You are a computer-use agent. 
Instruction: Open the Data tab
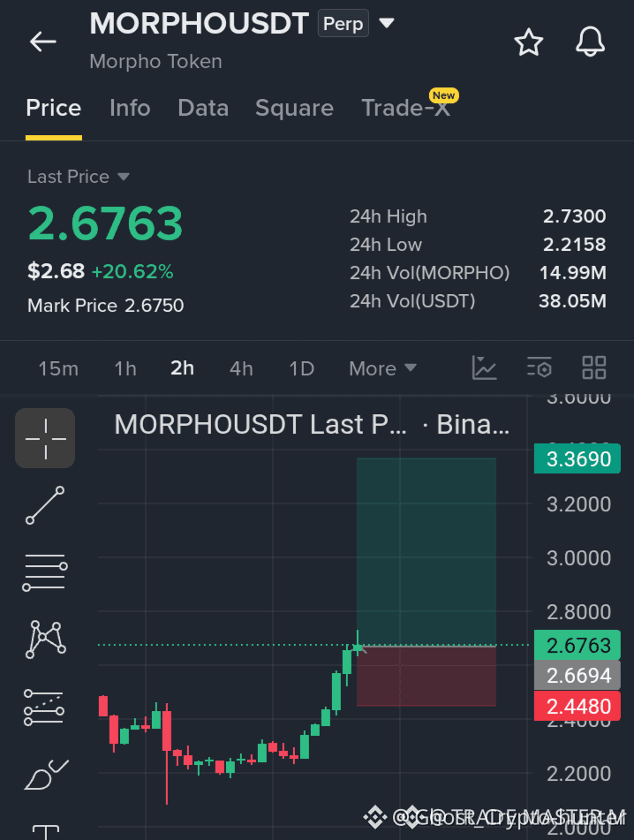coord(203,108)
